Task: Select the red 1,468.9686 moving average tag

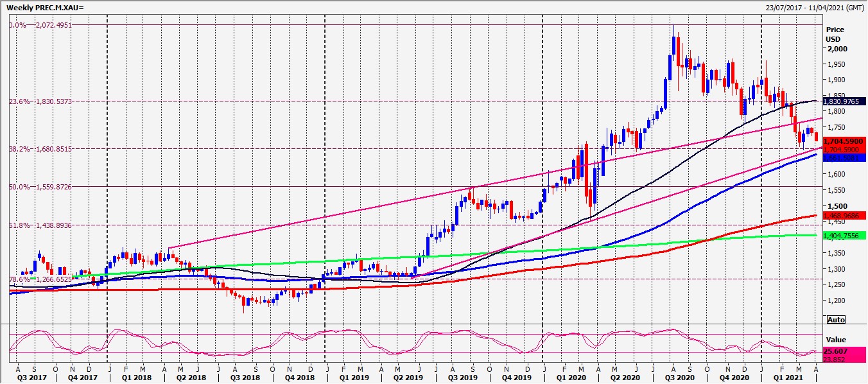Action: (844, 215)
